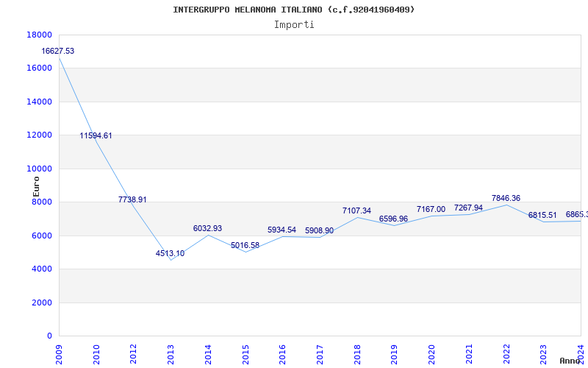Click the 18000 y-axis tick label
Viewport: 588px width, 368px height.
40,35
